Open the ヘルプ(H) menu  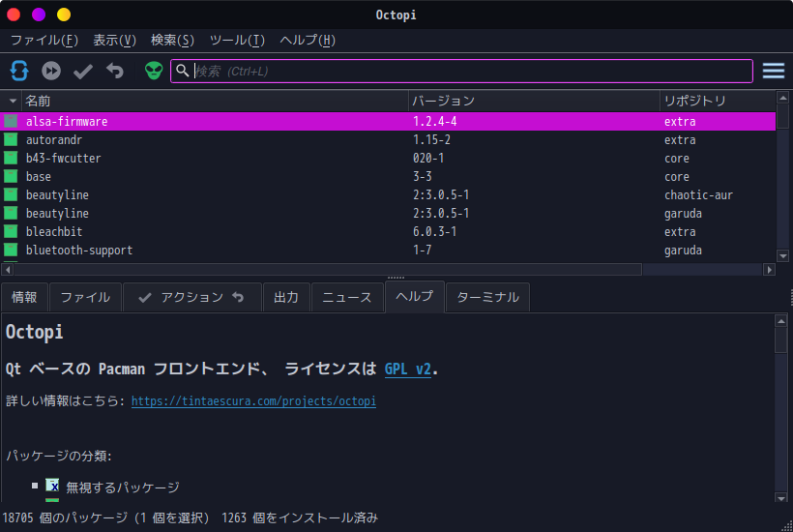click(x=308, y=41)
